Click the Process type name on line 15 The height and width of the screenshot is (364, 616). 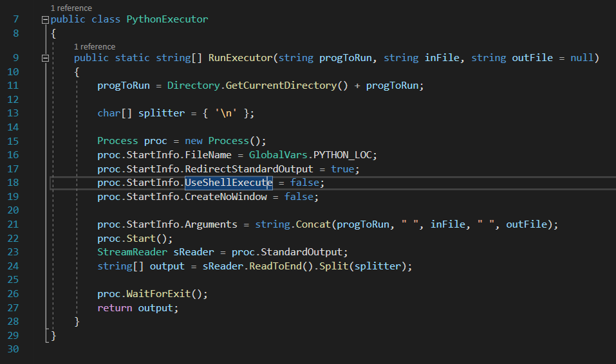(x=118, y=141)
